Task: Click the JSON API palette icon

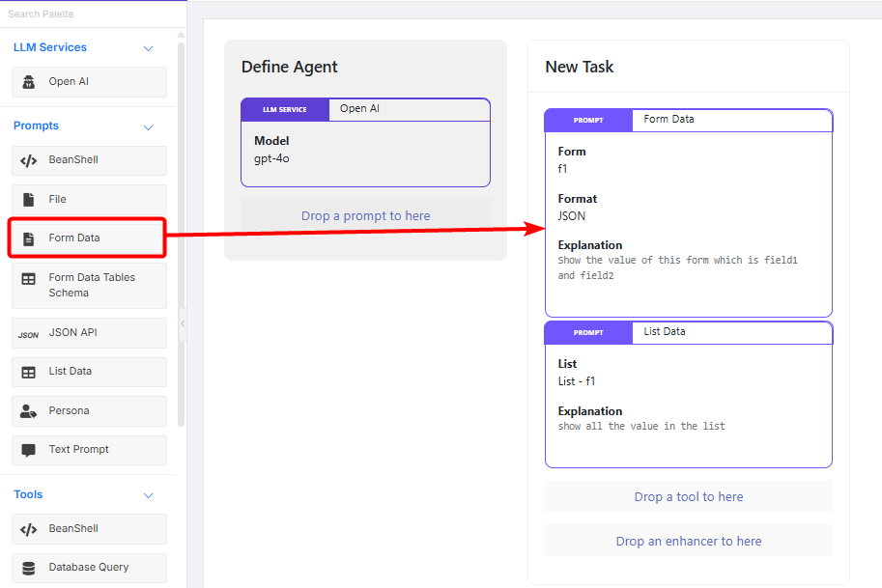Action: [29, 334]
